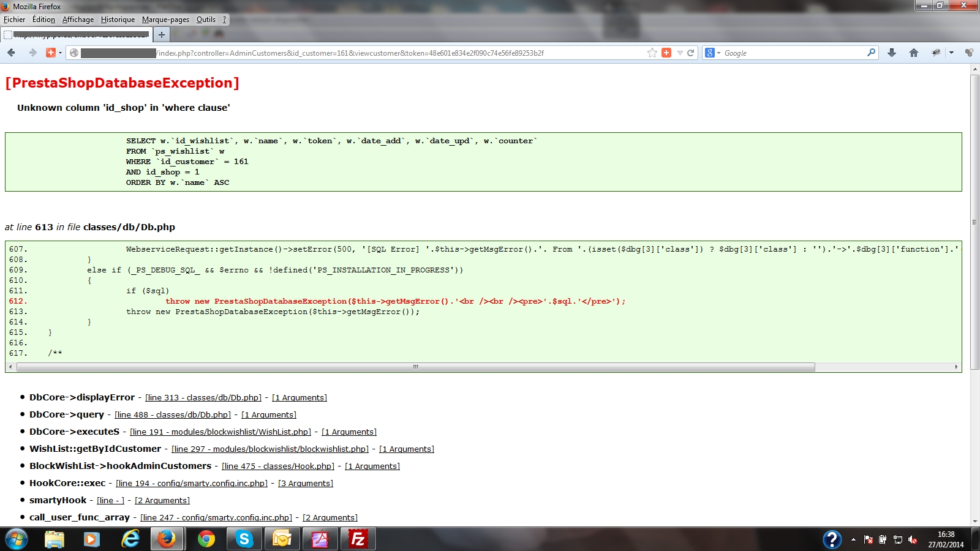
Task: Go forward to the next page
Action: tap(32, 53)
